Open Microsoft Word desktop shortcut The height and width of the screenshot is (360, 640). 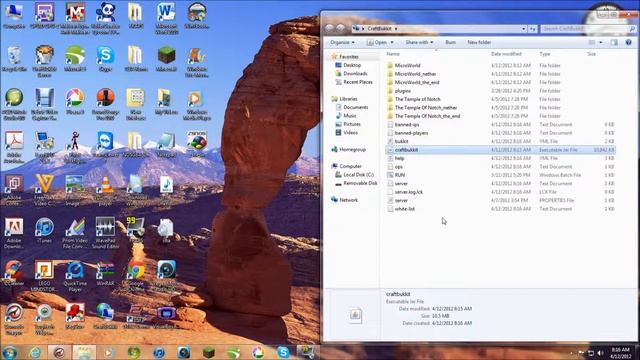[x=166, y=17]
